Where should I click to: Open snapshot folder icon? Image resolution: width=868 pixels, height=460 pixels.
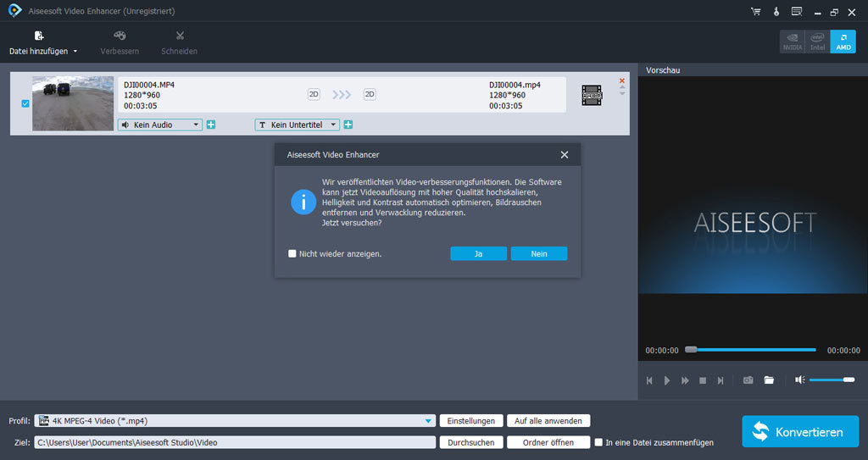(x=769, y=380)
